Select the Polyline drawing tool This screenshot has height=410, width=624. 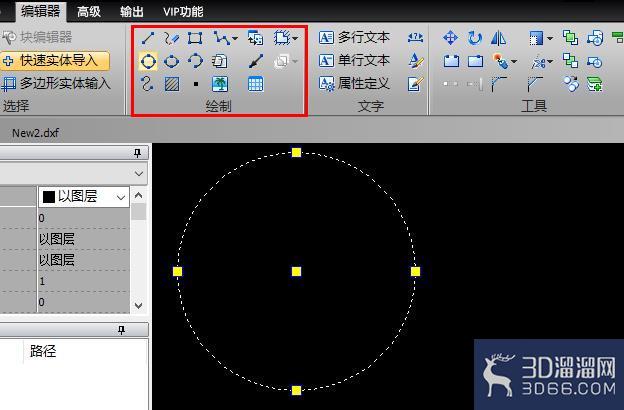pos(221,38)
